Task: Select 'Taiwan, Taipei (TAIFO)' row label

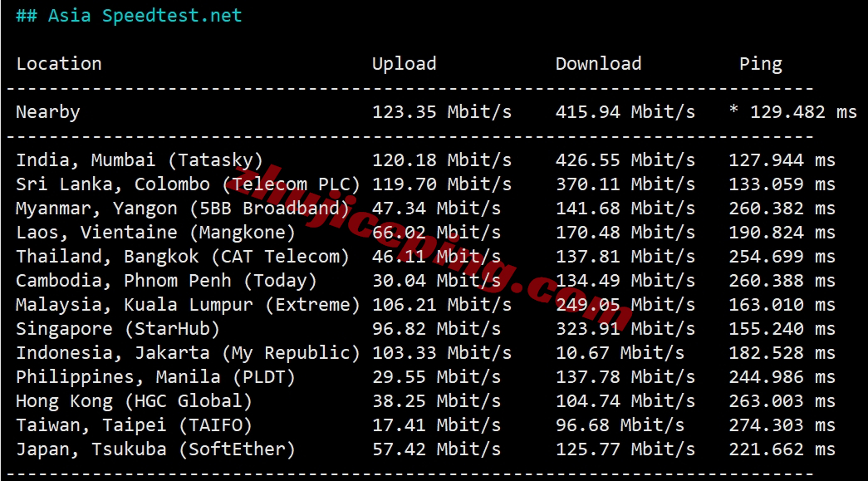Action: [134, 425]
